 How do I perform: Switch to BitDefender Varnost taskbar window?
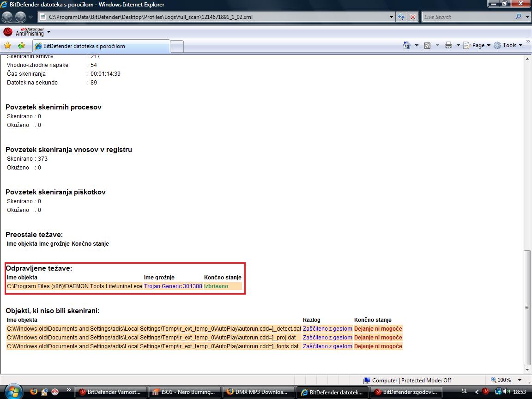pyautogui.click(x=111, y=392)
